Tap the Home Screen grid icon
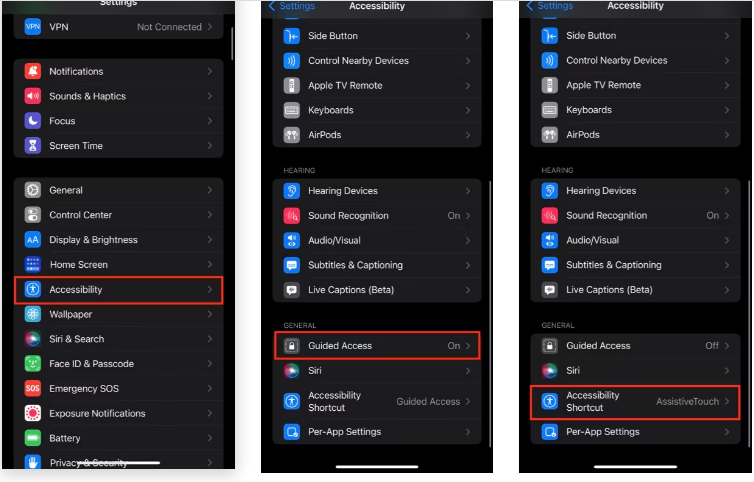Screen dimensions: 754x482 [33, 264]
